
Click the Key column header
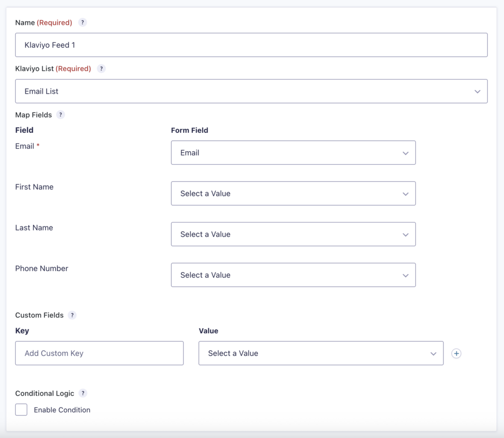pyautogui.click(x=22, y=331)
